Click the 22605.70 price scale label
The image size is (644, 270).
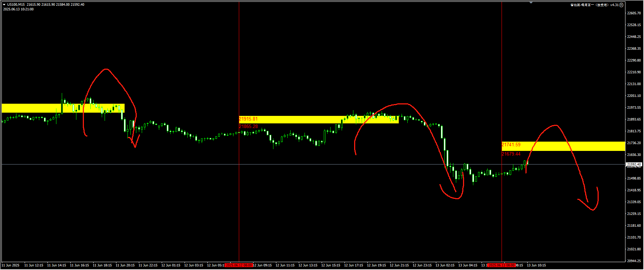634,13
